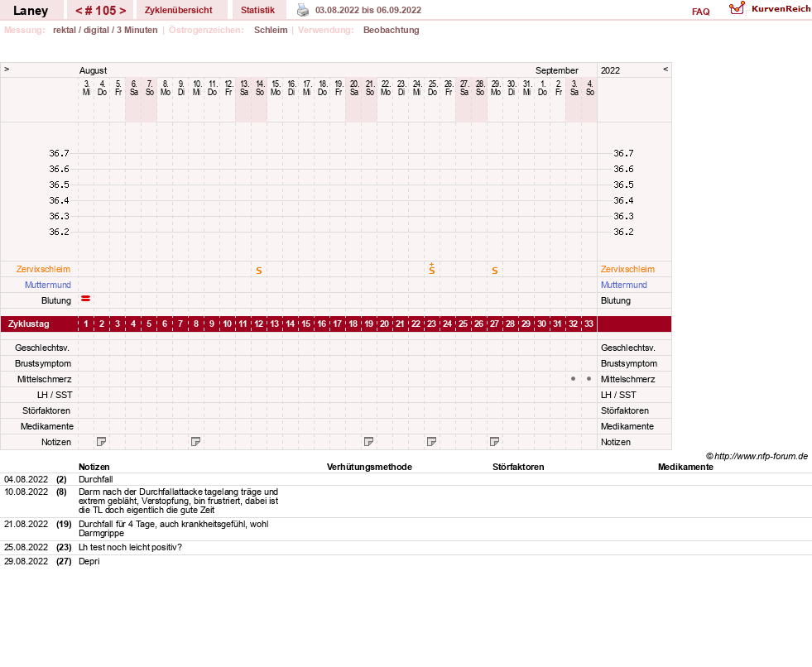Click the 'Beobachtung' usage value

[x=391, y=30]
